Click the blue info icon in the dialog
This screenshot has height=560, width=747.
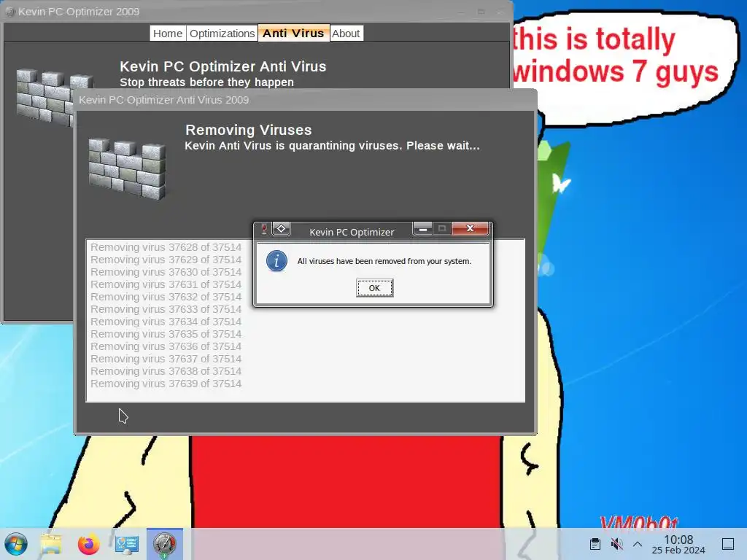click(276, 261)
